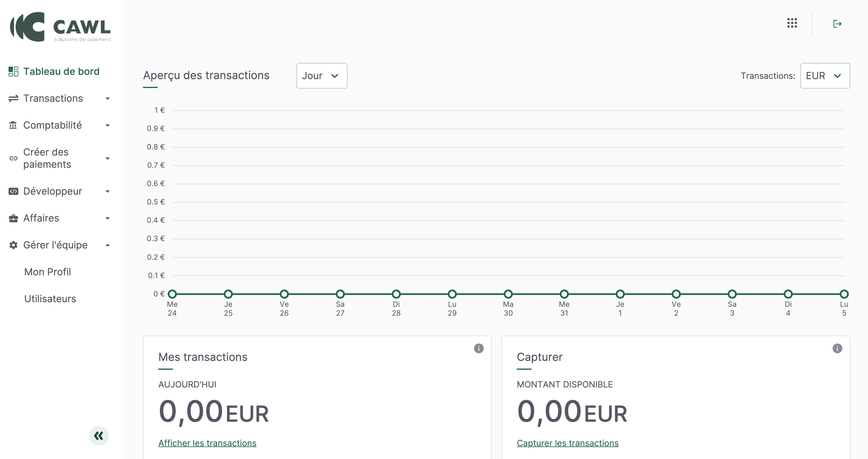Open Mon Profil page
868x459 pixels.
point(47,272)
